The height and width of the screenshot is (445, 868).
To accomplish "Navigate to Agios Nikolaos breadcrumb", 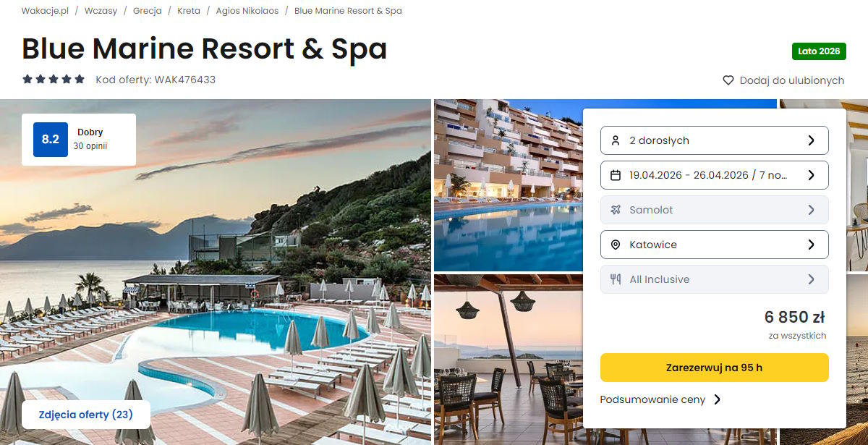I will (247, 11).
